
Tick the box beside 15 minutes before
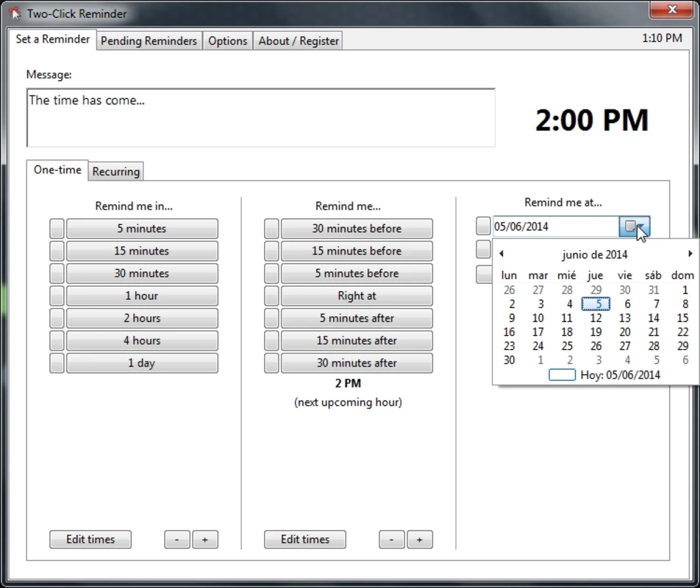[271, 251]
